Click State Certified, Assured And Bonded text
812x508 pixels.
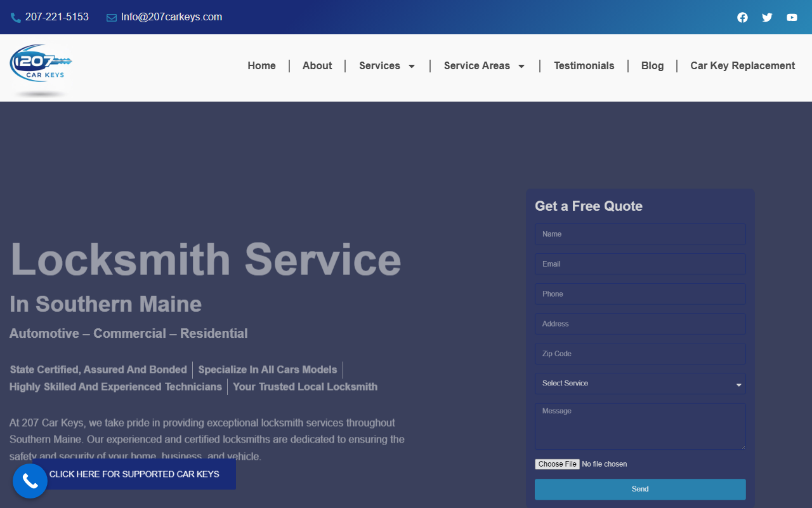tap(98, 370)
